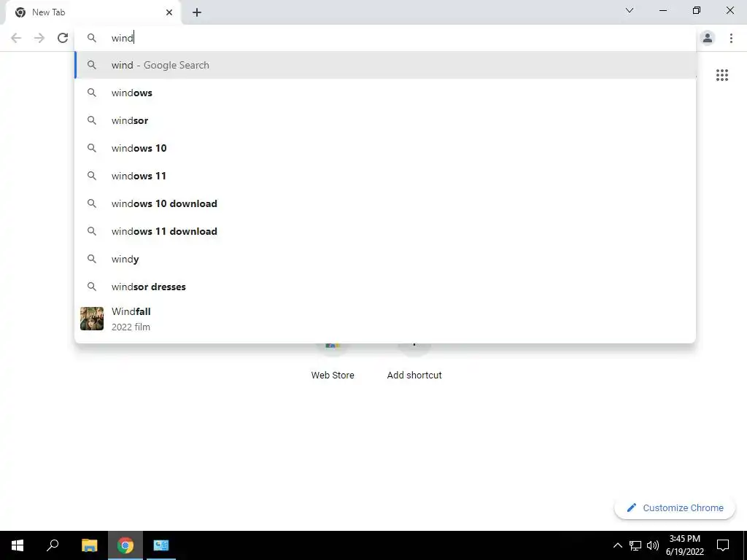Open taskbar search magnifier

[53, 545]
